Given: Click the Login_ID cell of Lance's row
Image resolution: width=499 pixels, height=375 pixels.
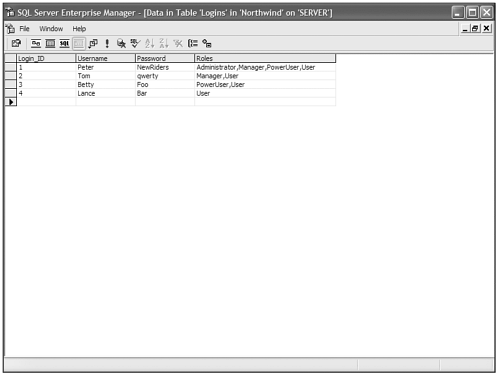Looking at the screenshot, I should pos(46,93).
